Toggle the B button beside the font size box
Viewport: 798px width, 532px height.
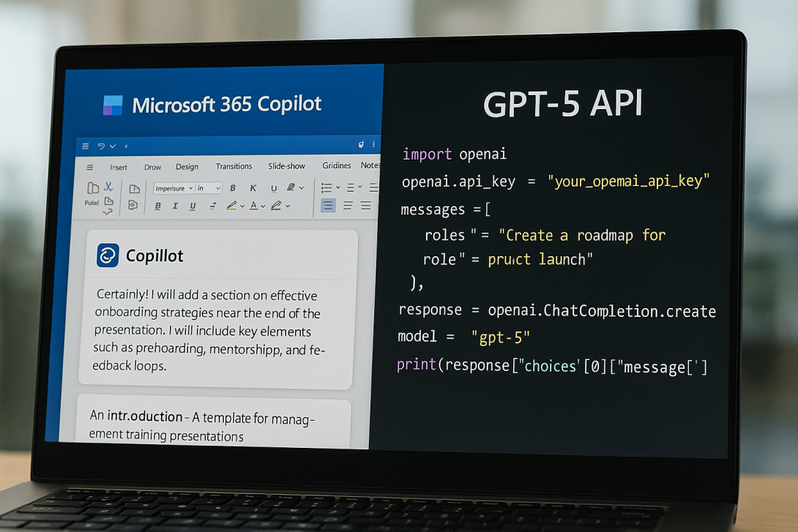pyautogui.click(x=233, y=188)
